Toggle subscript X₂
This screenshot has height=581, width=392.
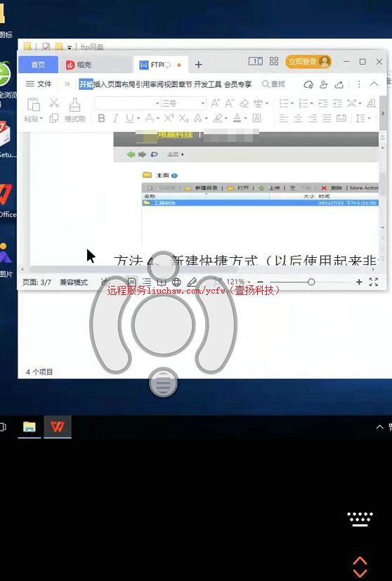tap(183, 118)
